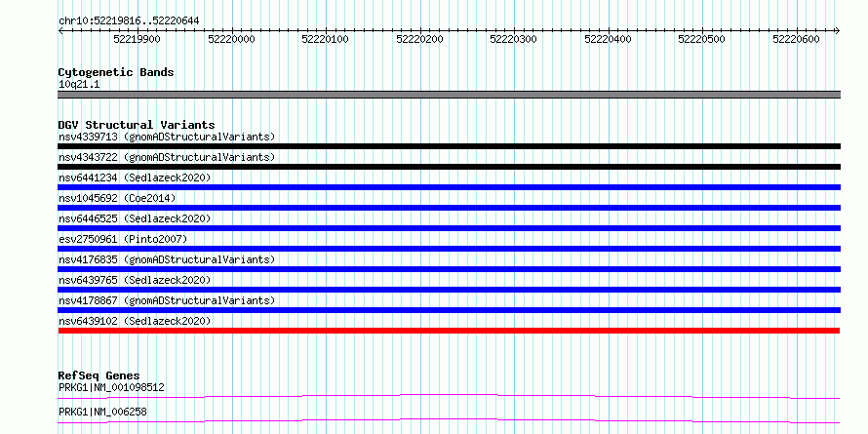Click the 52220000 ruler tick label
Viewport: 868px width, 434px height.
231,39
